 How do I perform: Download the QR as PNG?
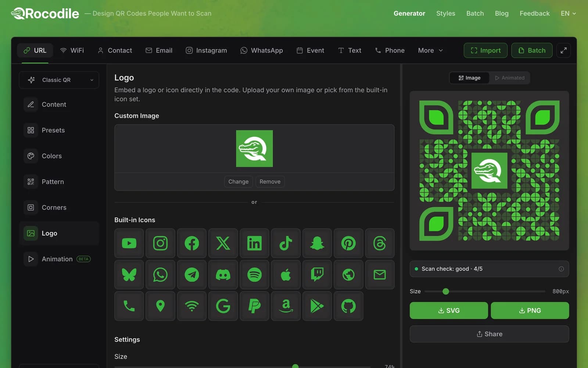pos(530,311)
